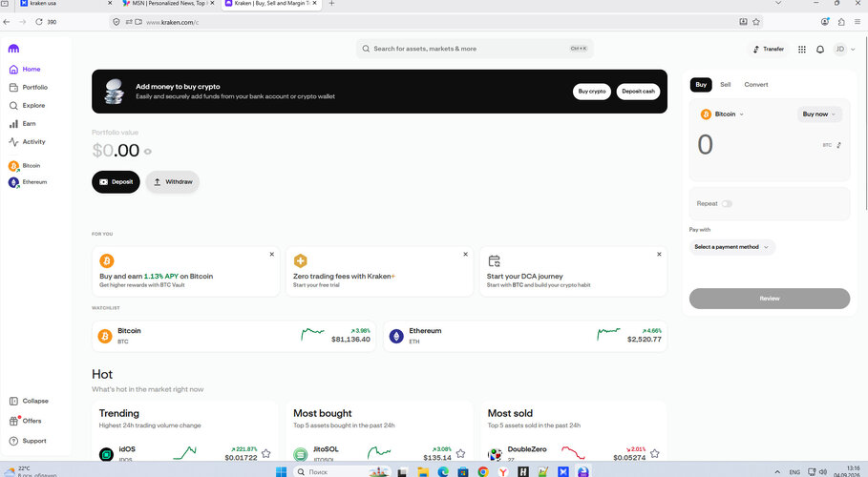
Task: Open Activity in sidebar
Action: (x=27, y=142)
